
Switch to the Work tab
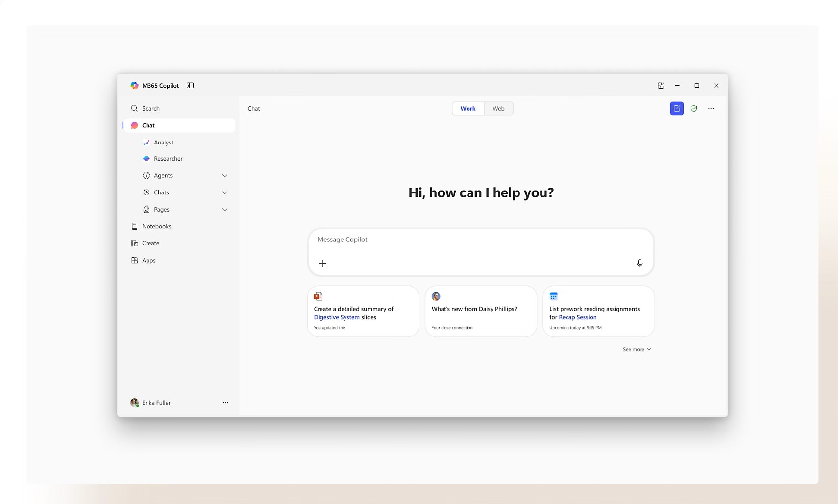tap(468, 108)
